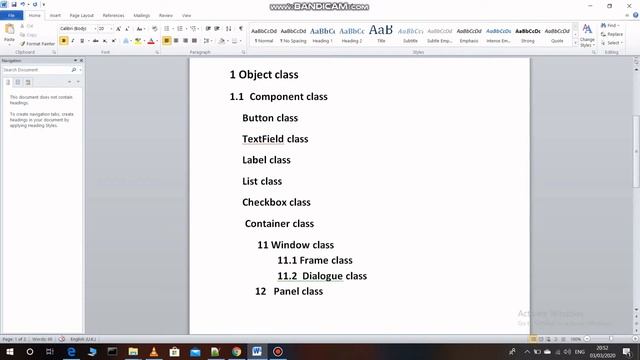Screen dimensions: 640x360
Task: Click the proofing errors status icon
Action: pos(62,339)
